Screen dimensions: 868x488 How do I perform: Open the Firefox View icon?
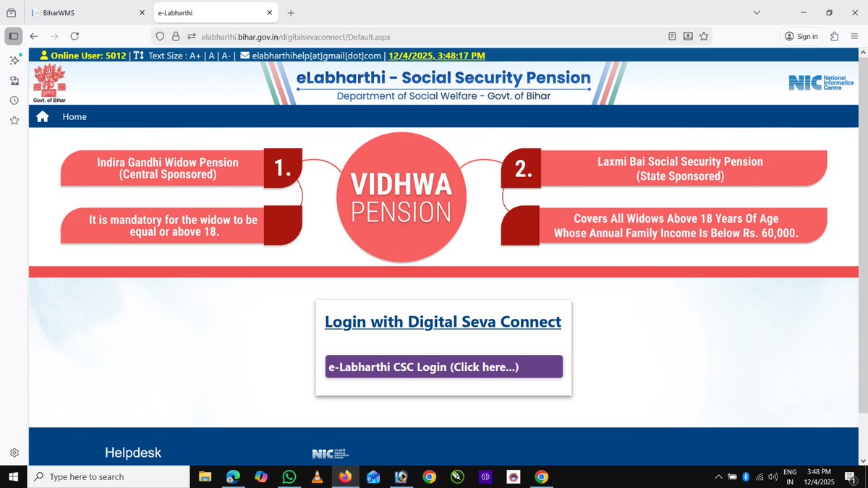coord(11,13)
